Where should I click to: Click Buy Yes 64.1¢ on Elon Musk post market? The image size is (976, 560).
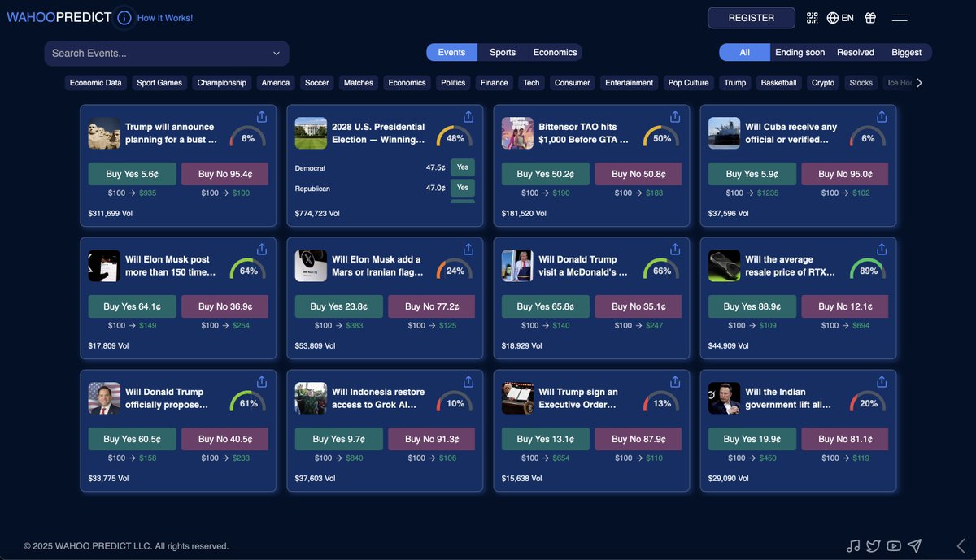coord(132,306)
